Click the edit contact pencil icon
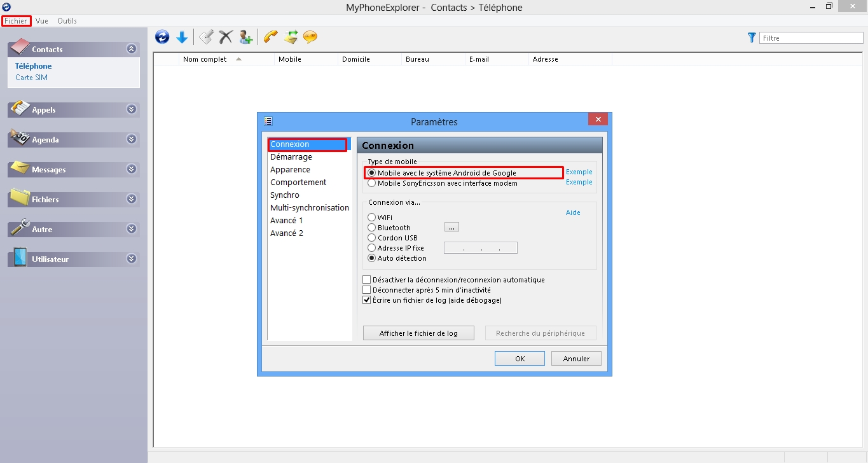Screen dimensions: 868x463 [206, 38]
